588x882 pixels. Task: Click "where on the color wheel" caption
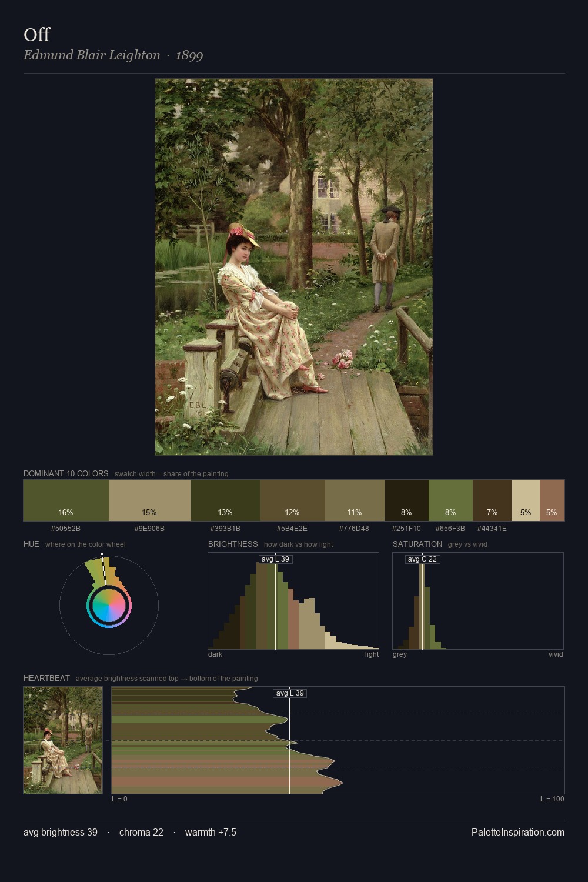tap(85, 544)
